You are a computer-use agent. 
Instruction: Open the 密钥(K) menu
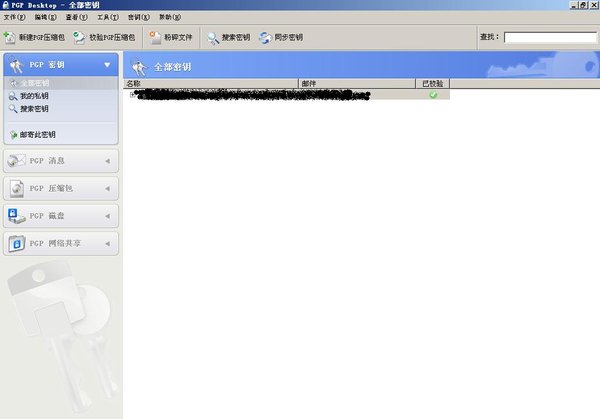139,17
